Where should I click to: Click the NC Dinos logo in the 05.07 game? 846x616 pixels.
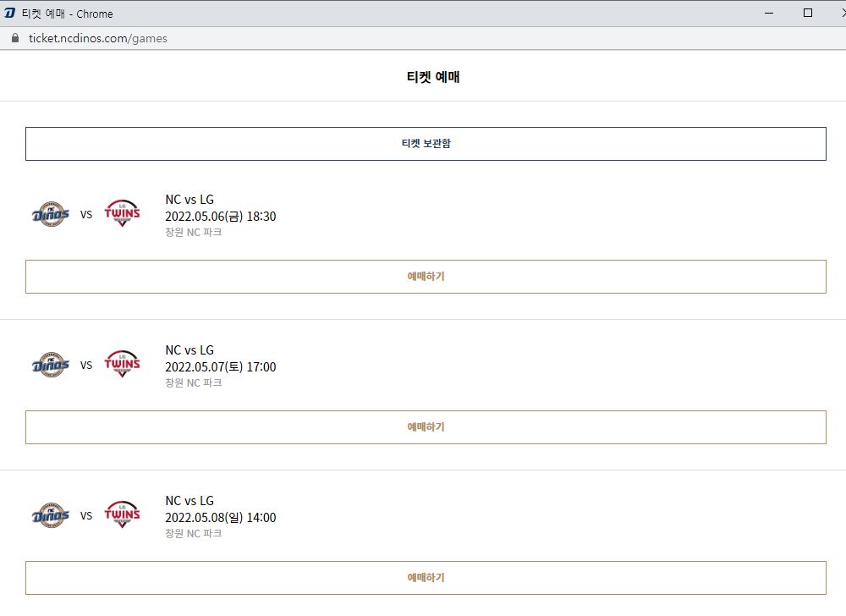click(x=51, y=365)
